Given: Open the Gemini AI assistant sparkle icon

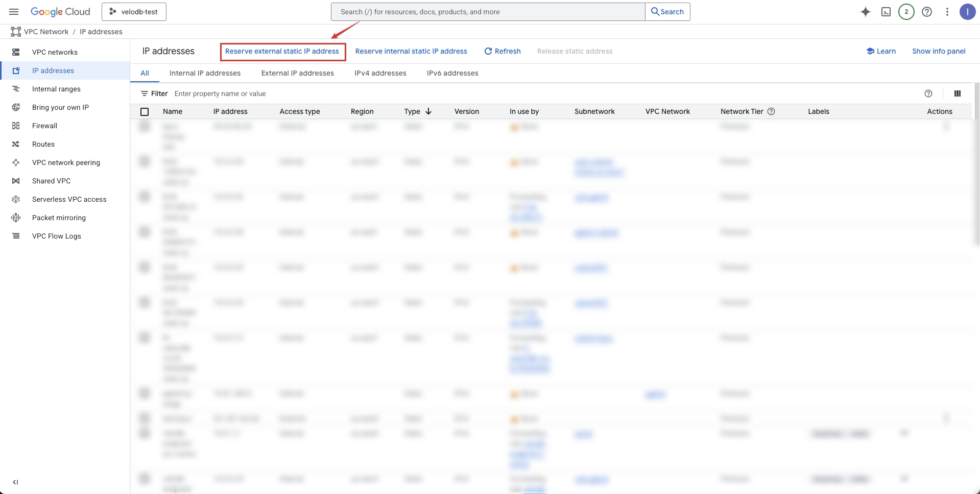Looking at the screenshot, I should click(865, 12).
